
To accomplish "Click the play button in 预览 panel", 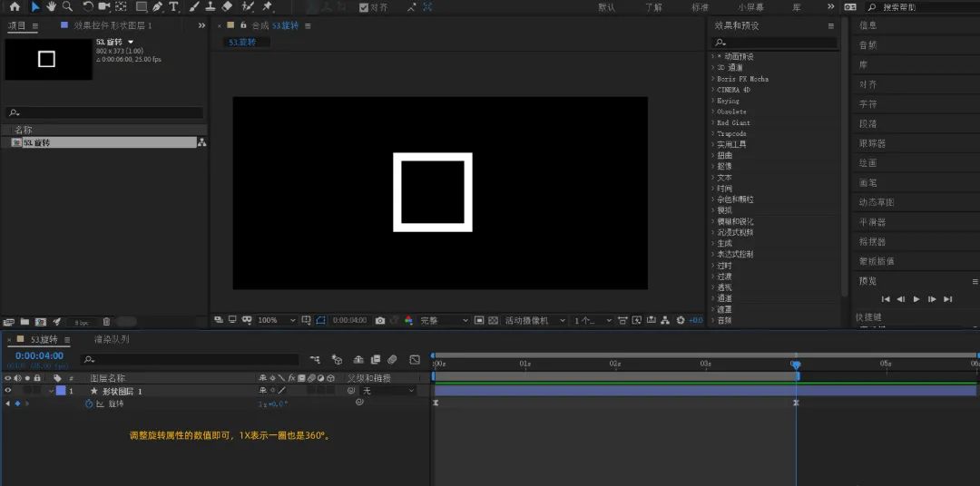I will [916, 299].
